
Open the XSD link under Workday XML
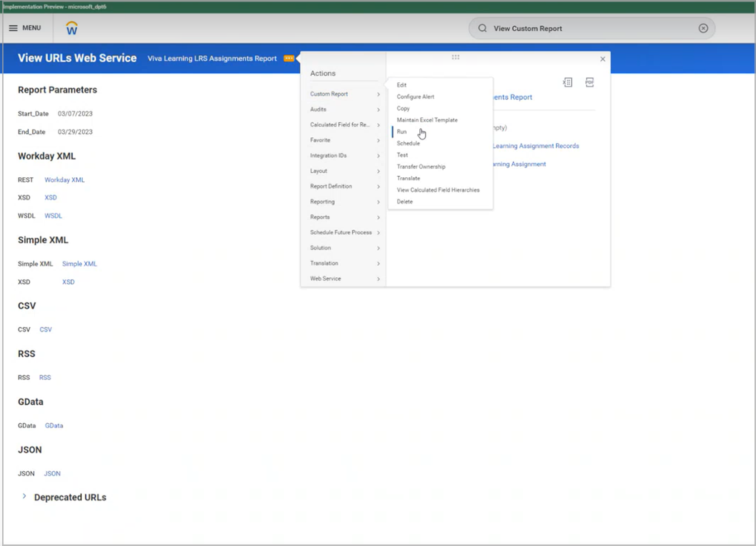50,197
